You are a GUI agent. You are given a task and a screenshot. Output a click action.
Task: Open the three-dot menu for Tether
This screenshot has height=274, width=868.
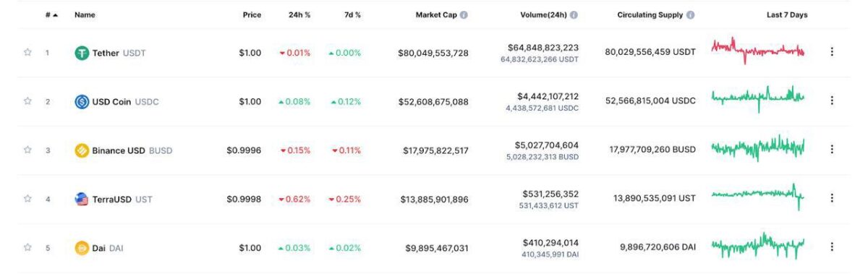[832, 51]
